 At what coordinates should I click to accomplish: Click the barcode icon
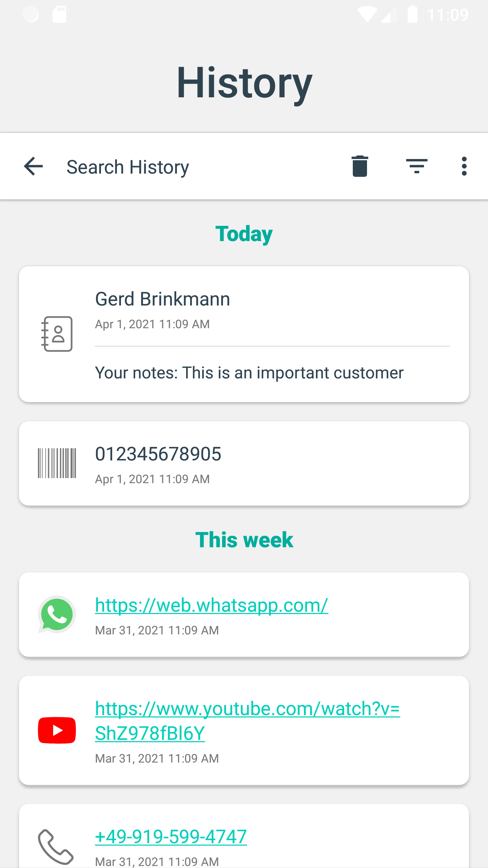pos(57,463)
